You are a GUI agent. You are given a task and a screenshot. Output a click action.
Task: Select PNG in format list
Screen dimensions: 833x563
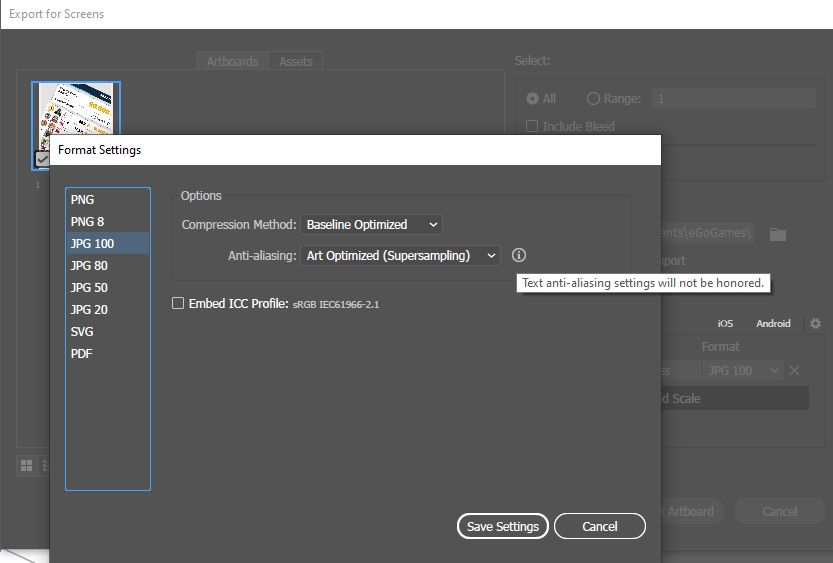[x=107, y=200]
